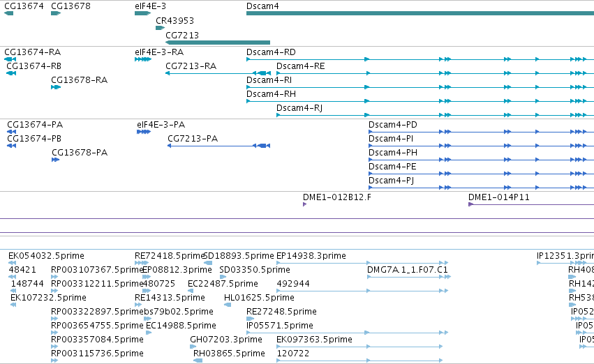Select the Dscam4-PD protein feature
The width and height of the screenshot is (594, 364).
point(481,132)
